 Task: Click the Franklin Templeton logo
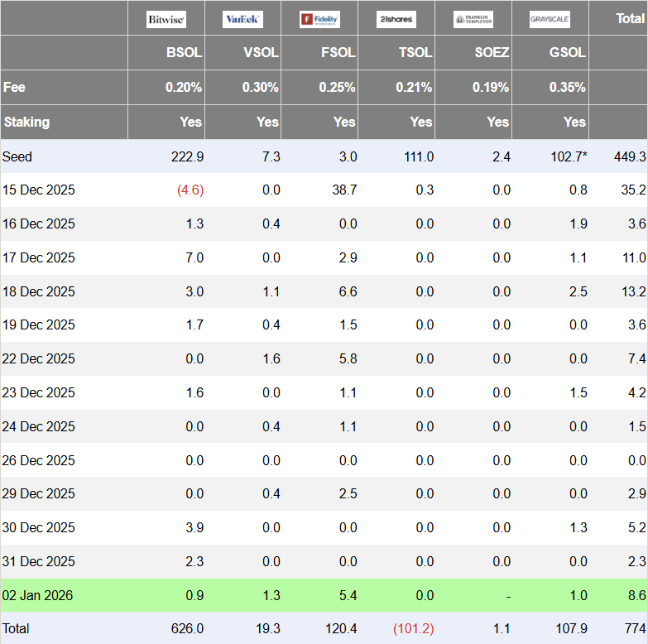473,19
